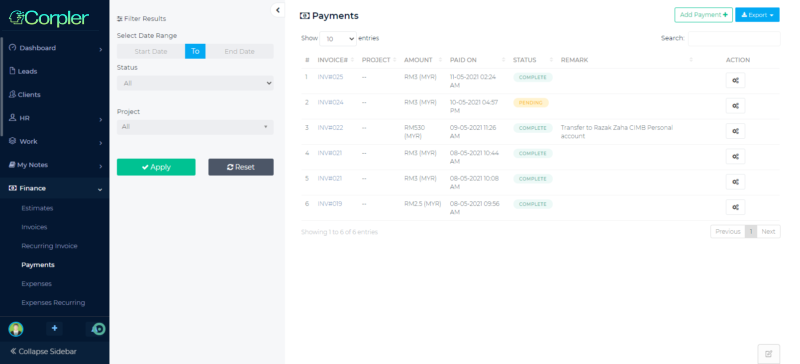Image resolution: width=800 pixels, height=364 pixels.
Task: Go to Clients section
Action: click(55, 94)
